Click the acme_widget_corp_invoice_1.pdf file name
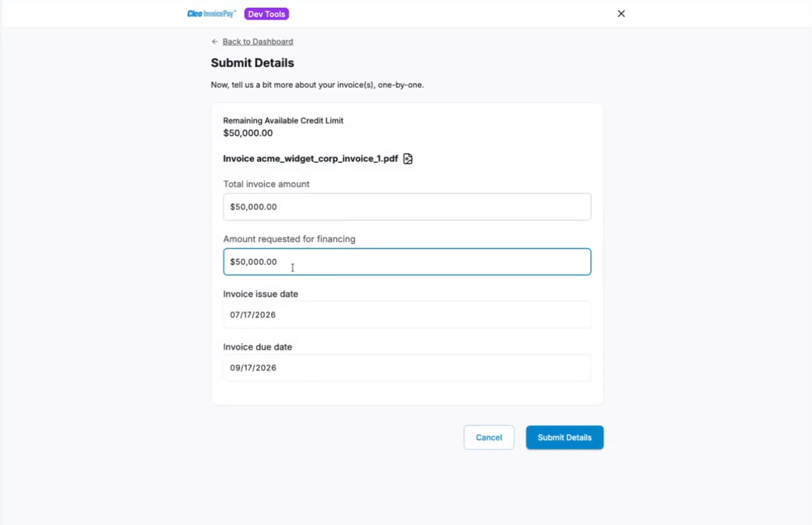Screen dimensions: 812x525 click(327, 159)
